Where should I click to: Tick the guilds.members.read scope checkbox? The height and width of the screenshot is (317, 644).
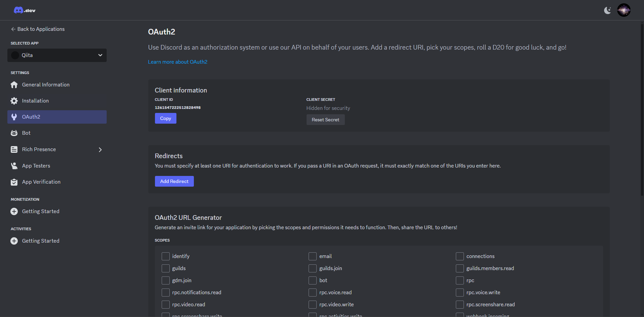click(460, 268)
